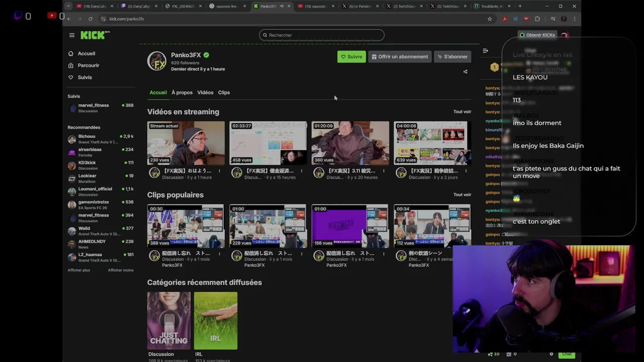Open the gamemixtreize recommended channel
Viewport: 644px width, 362px height.
(x=101, y=205)
